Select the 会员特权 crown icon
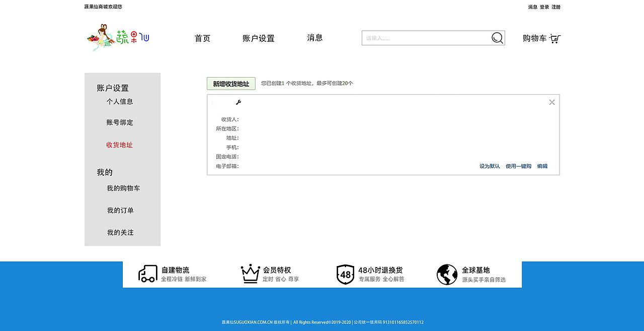Image resolution: width=644 pixels, height=331 pixels. pyautogui.click(x=250, y=274)
